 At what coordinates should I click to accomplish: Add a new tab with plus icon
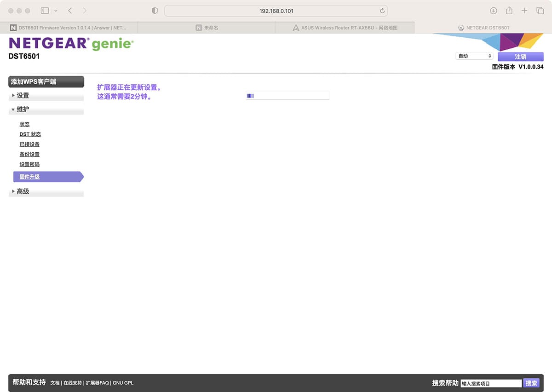[524, 11]
